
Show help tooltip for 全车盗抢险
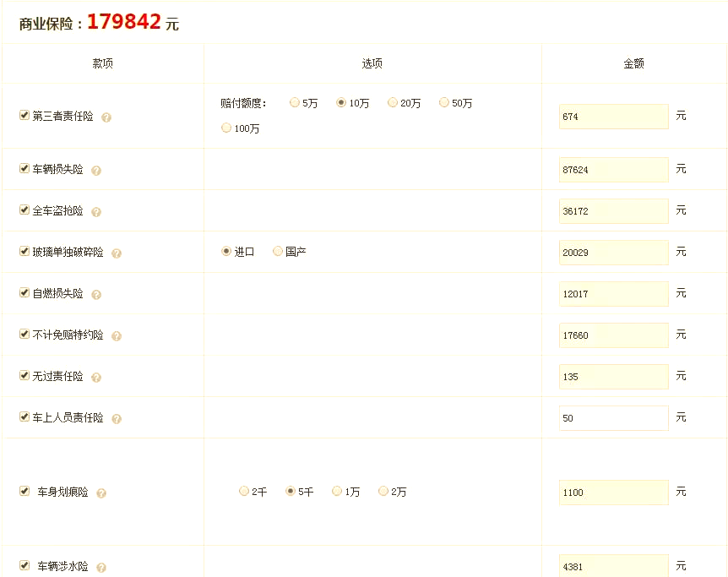[96, 212]
